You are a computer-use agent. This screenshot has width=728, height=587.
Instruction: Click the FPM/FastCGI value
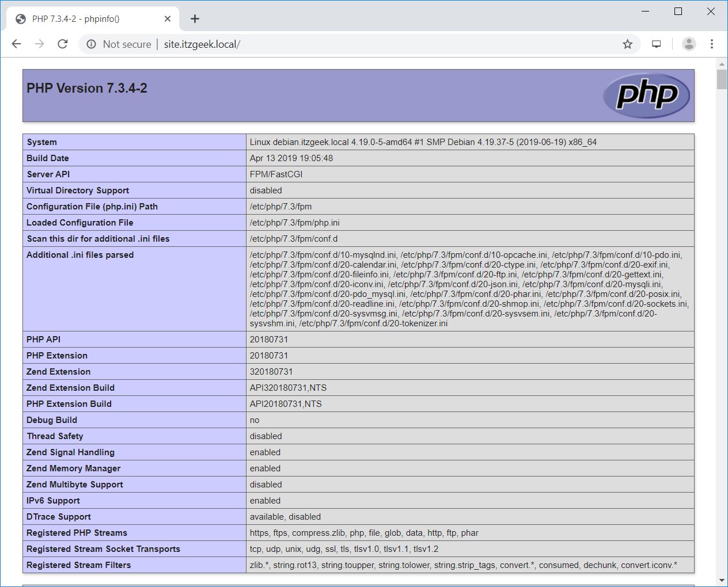click(x=276, y=174)
